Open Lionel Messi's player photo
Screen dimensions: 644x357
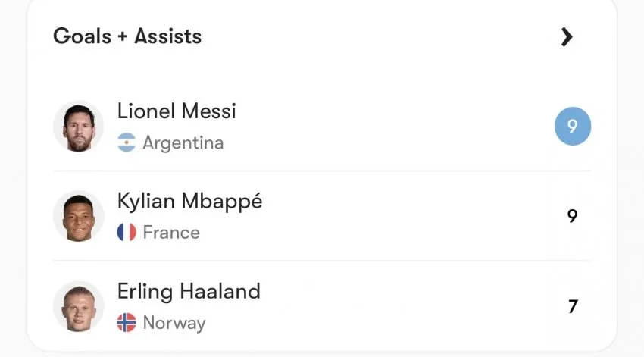pyautogui.click(x=79, y=127)
